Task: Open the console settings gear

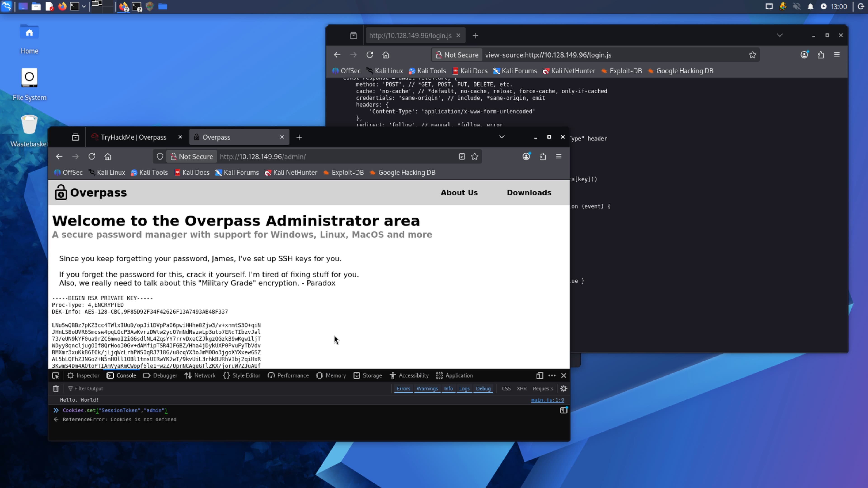Action: pos(564,389)
